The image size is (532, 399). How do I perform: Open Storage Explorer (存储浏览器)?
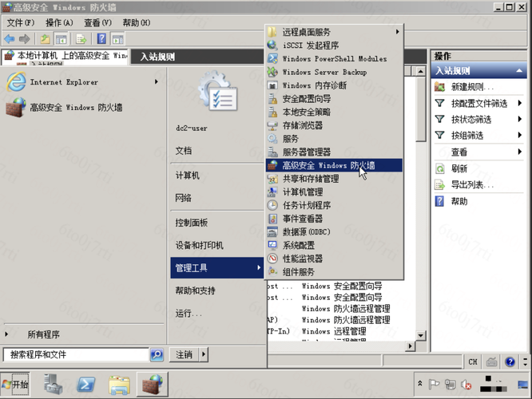tap(334, 125)
